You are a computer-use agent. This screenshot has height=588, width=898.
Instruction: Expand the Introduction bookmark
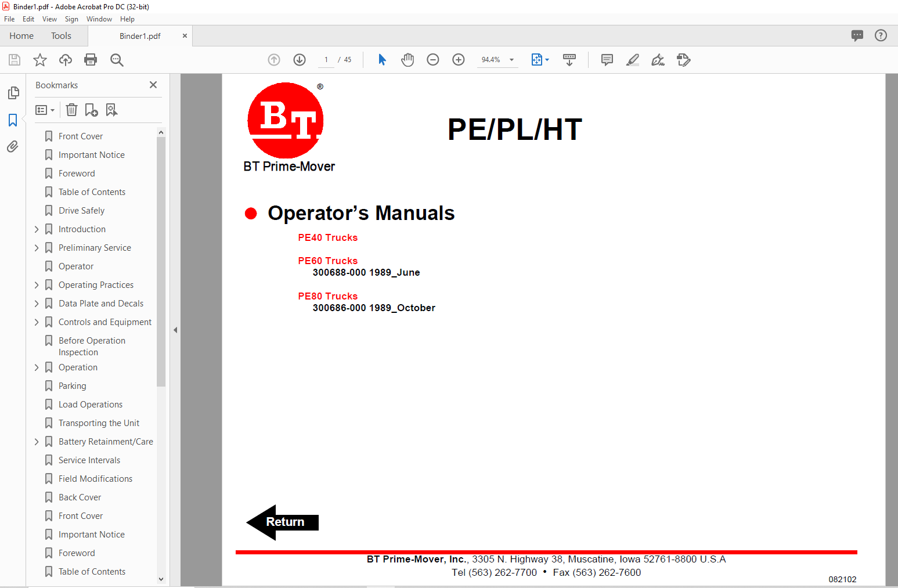pyautogui.click(x=37, y=229)
